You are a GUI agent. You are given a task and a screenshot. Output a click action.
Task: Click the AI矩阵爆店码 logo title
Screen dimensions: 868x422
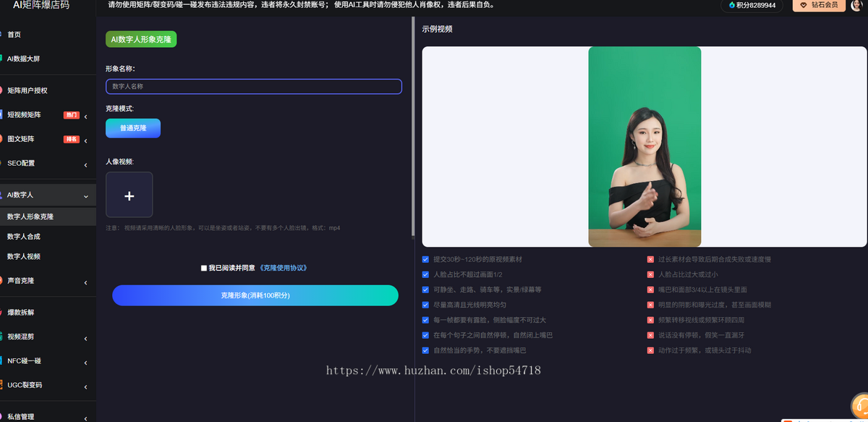(x=41, y=5)
